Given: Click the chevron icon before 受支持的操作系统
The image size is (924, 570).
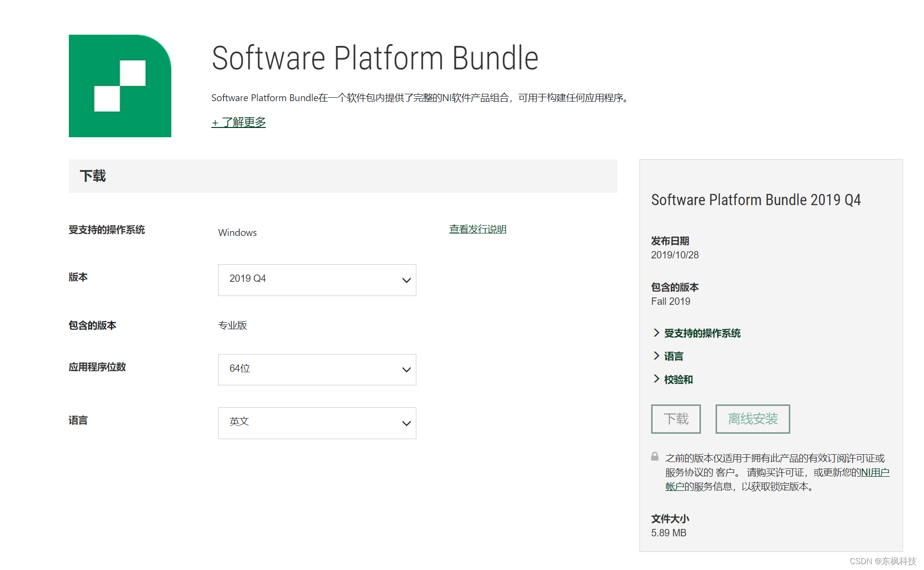Looking at the screenshot, I should (657, 333).
